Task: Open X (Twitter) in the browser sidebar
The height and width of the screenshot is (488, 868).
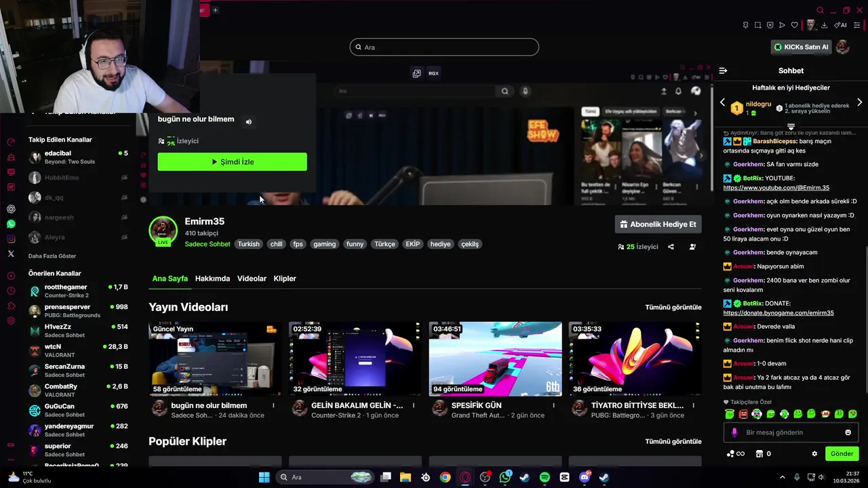Action: pyautogui.click(x=11, y=253)
